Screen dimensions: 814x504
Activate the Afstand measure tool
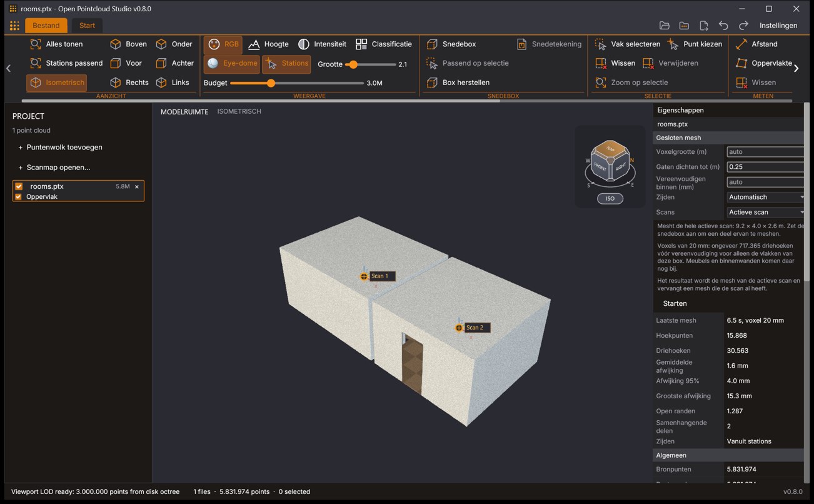point(757,44)
